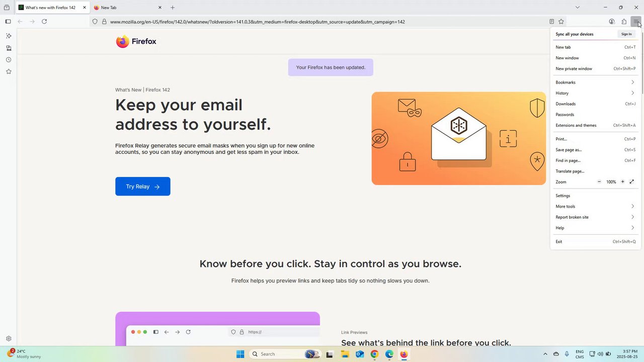Viewport: 644px width, 362px height.
Task: Click the Firefox logo on the page
Action: pos(136,42)
